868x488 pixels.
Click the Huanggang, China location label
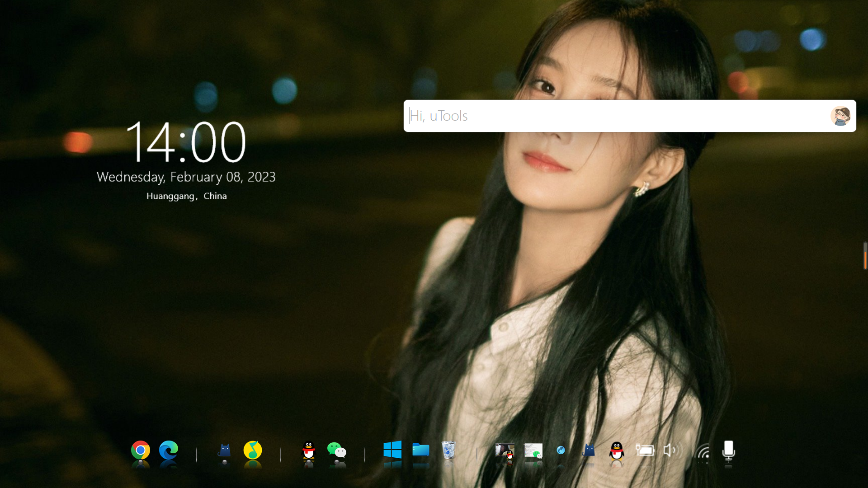[186, 196]
